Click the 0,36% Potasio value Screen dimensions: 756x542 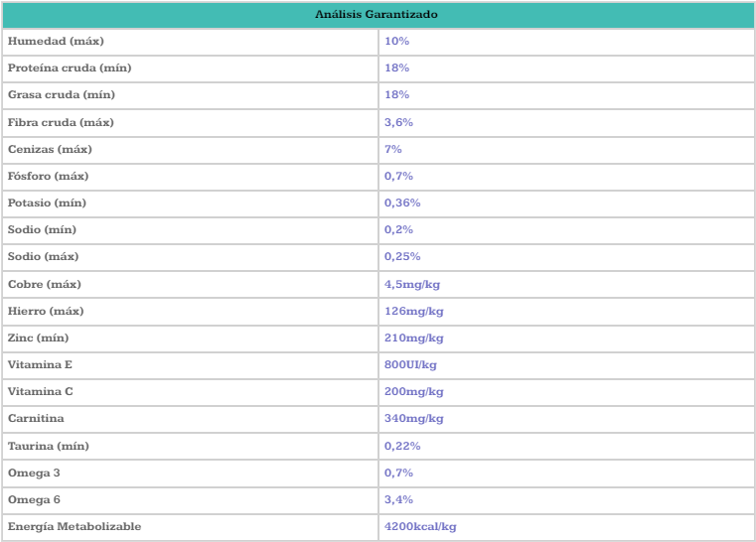point(402,203)
